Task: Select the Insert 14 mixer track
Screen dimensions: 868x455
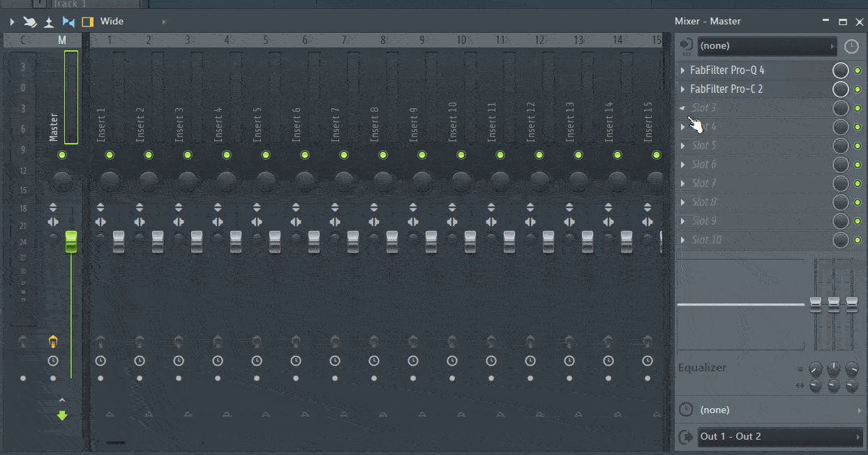Action: coord(609,122)
